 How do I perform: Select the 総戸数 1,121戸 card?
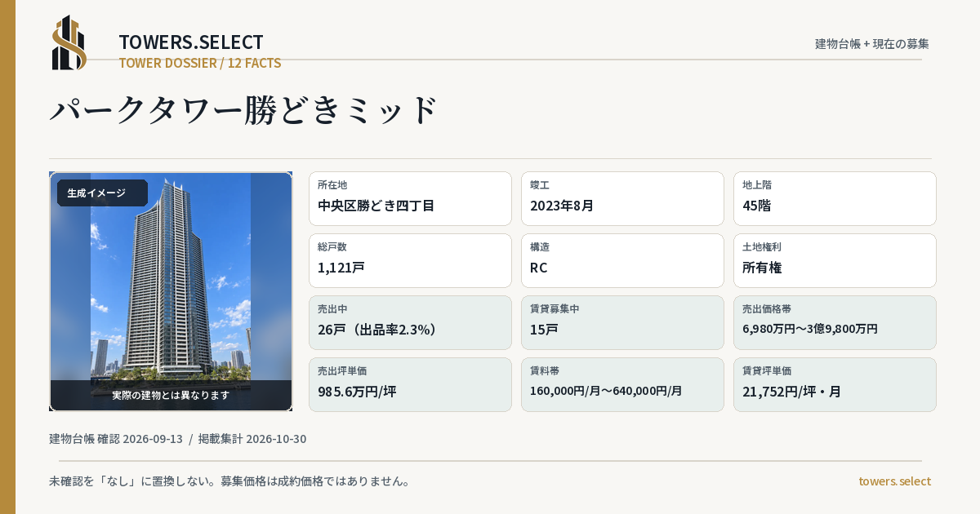pos(410,260)
